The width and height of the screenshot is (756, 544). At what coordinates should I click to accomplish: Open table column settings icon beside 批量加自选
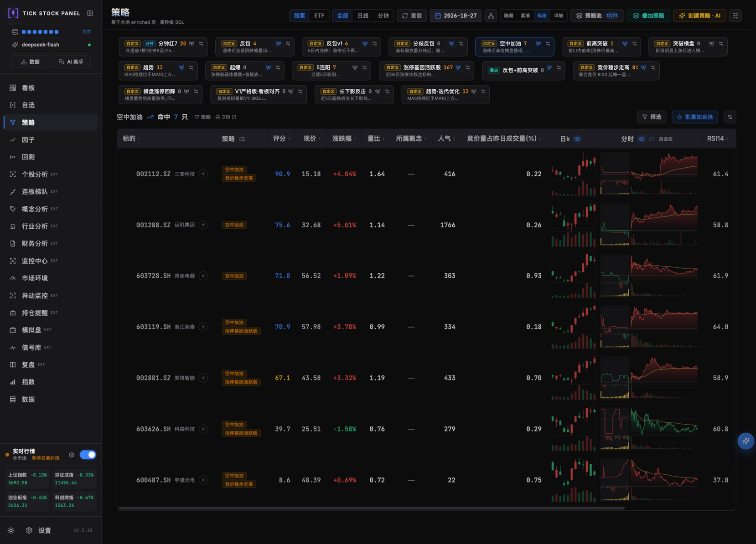(x=730, y=117)
